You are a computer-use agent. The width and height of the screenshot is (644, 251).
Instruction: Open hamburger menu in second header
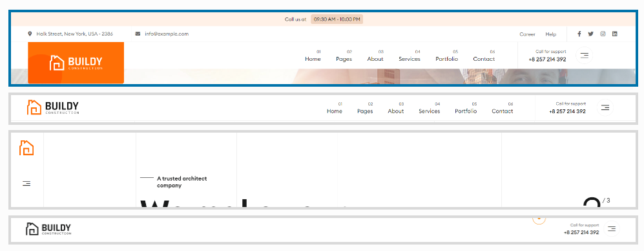[x=605, y=107]
